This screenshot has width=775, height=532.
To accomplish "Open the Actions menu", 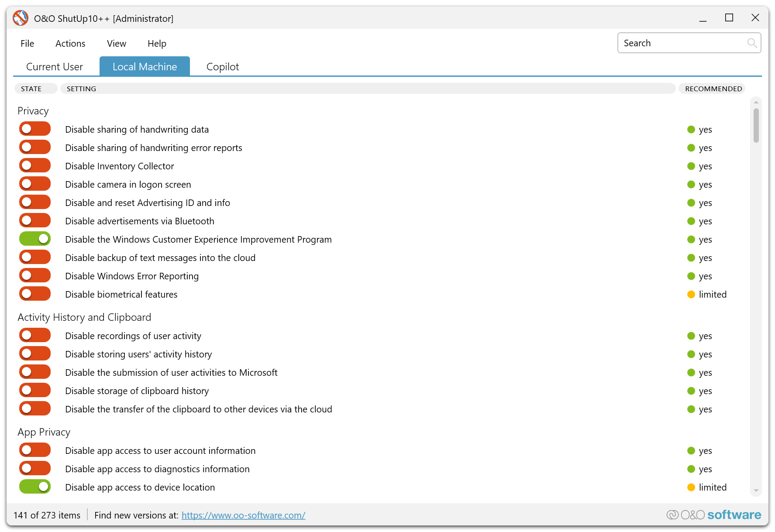I will (x=70, y=44).
